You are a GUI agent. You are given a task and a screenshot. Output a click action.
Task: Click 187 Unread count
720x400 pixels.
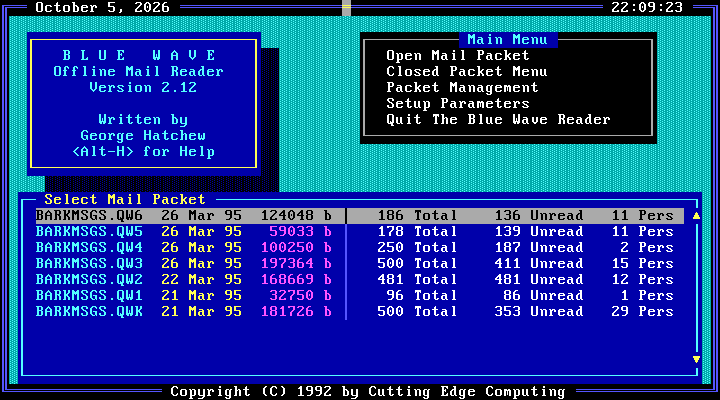pyautogui.click(x=539, y=248)
